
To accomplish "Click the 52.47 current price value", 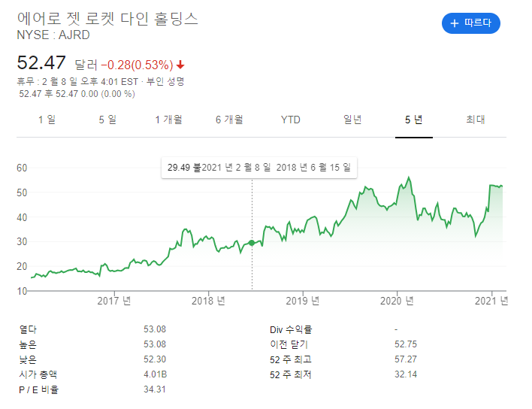I will point(41,63).
